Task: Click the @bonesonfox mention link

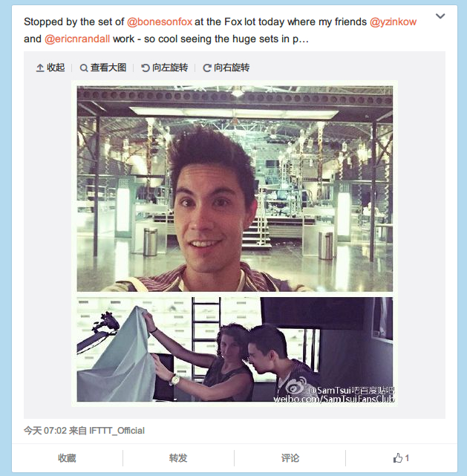Action: click(x=160, y=22)
